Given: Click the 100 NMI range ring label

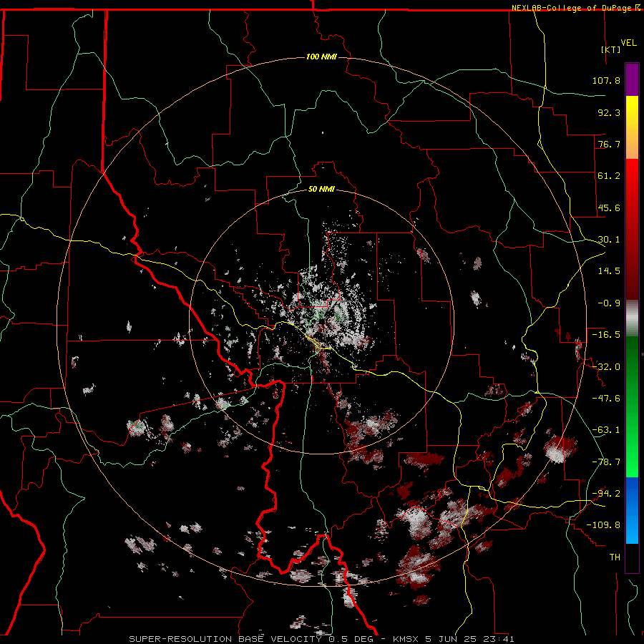Looking at the screenshot, I should pos(321,57).
